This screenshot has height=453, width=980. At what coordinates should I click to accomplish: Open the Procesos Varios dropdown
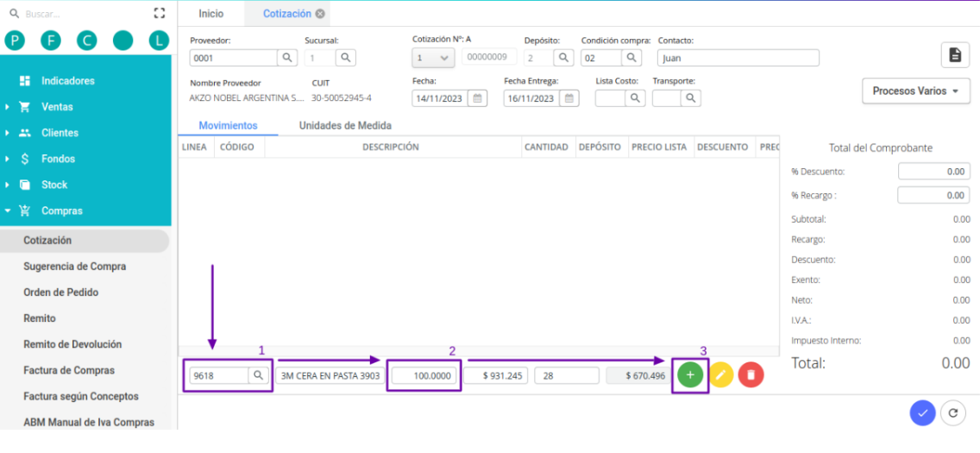pos(915,91)
